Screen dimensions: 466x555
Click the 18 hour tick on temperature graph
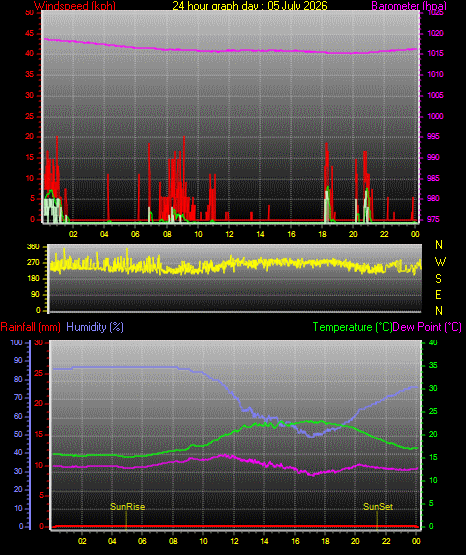(325, 541)
